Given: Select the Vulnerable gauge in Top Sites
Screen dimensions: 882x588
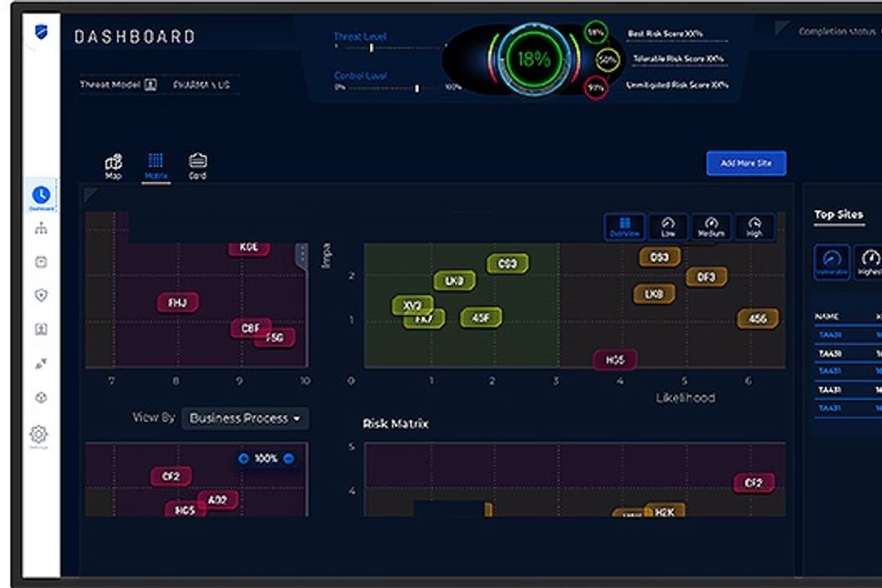Looking at the screenshot, I should [831, 261].
